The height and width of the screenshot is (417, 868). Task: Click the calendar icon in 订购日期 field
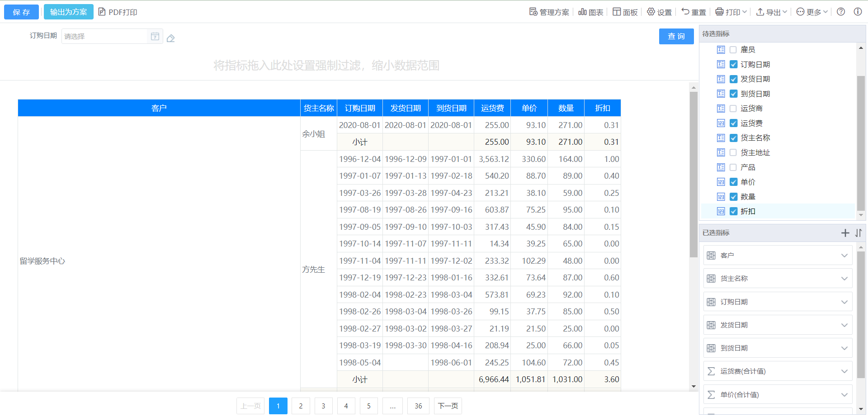pyautogui.click(x=155, y=36)
